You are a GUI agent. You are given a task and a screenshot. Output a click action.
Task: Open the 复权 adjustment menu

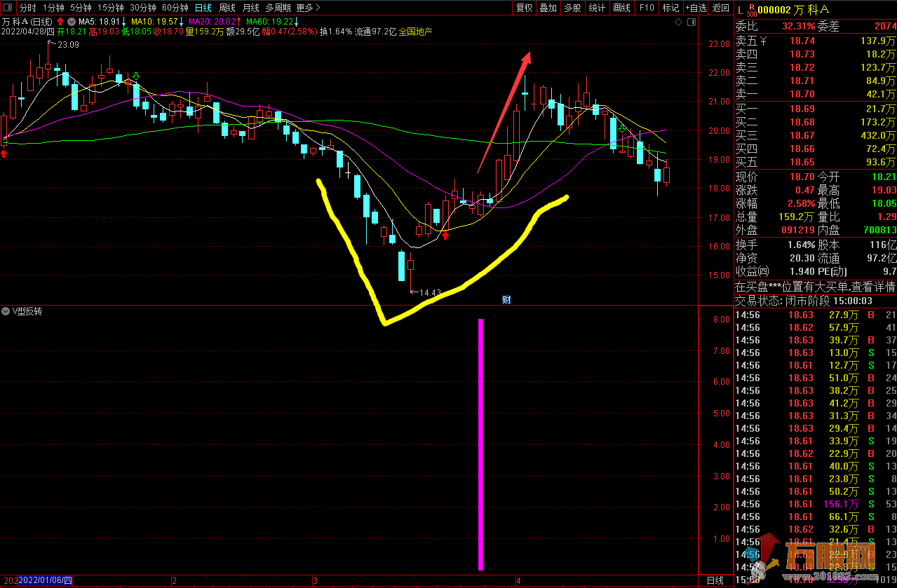tap(524, 8)
